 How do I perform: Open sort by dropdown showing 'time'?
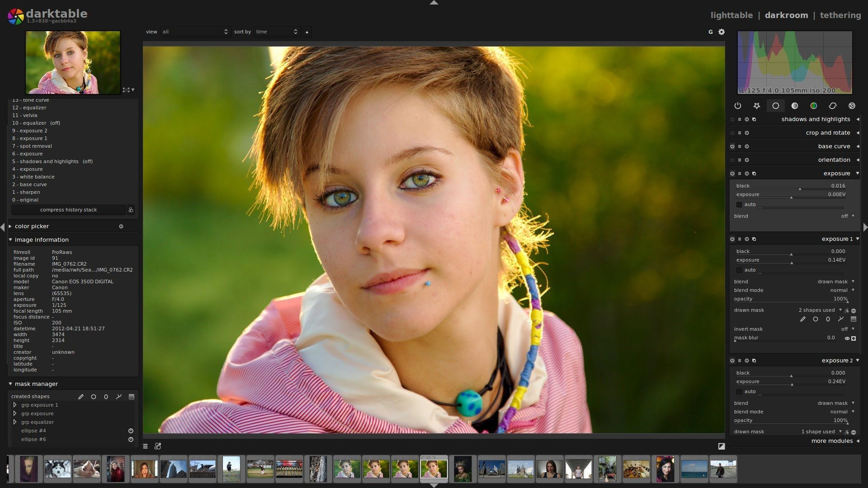tap(277, 32)
